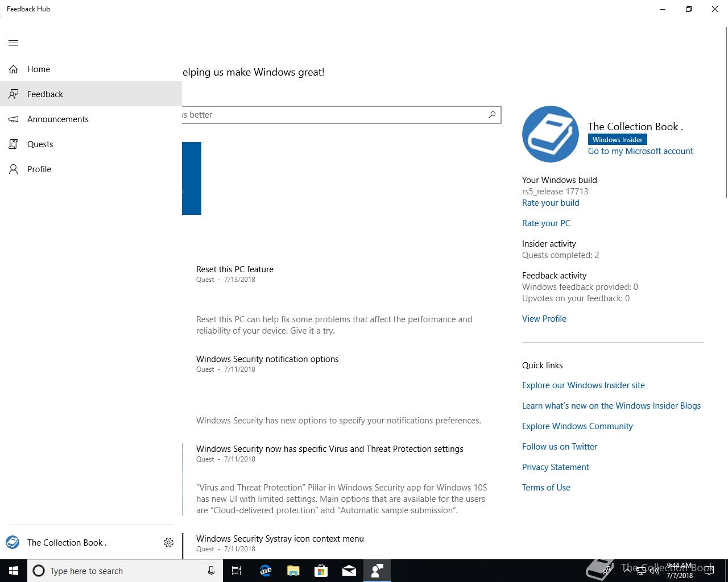Select Feedback in navigation menu
The image size is (728, 582).
pos(91,94)
